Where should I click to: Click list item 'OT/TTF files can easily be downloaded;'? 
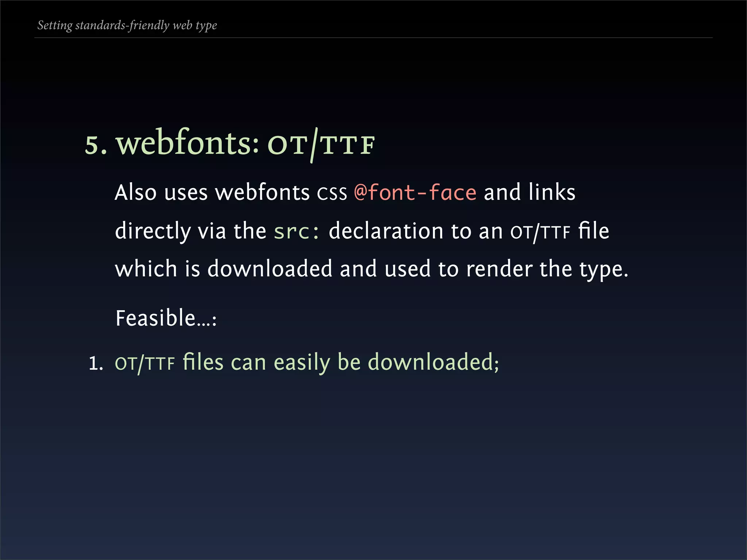307,363
